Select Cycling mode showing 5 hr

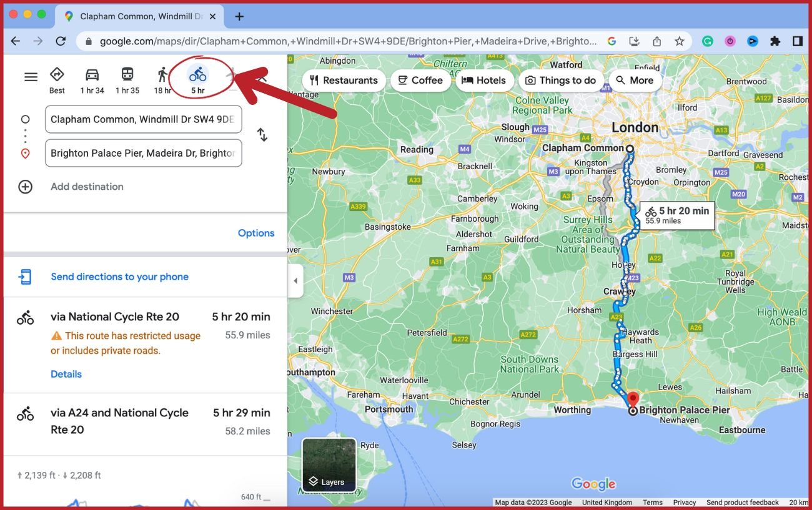tap(198, 81)
